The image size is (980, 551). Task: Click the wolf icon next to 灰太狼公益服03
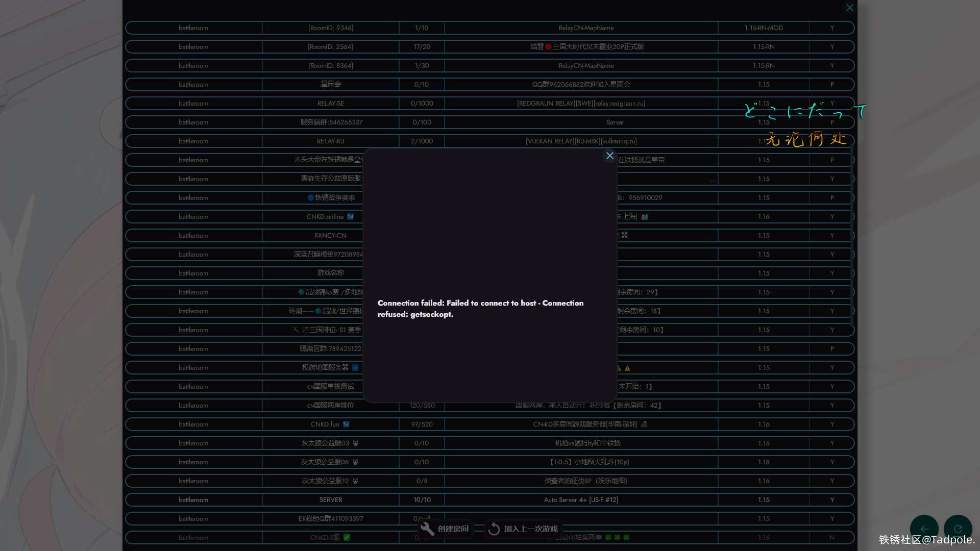point(356,443)
